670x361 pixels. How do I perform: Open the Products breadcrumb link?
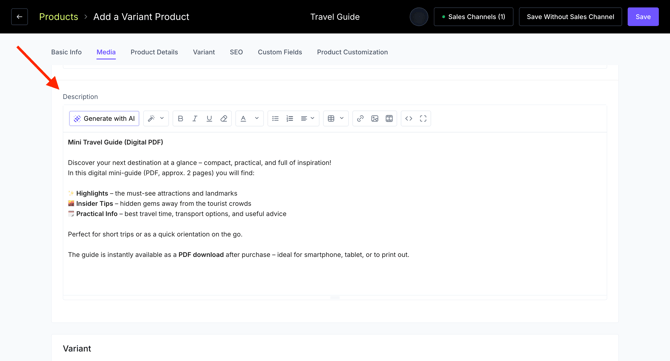click(x=59, y=17)
